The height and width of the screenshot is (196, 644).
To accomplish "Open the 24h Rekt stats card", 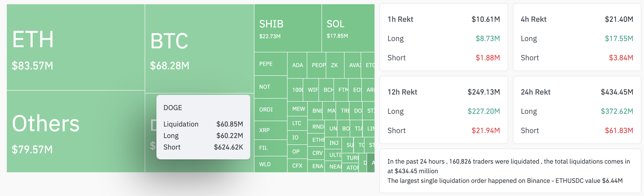I will (577, 110).
